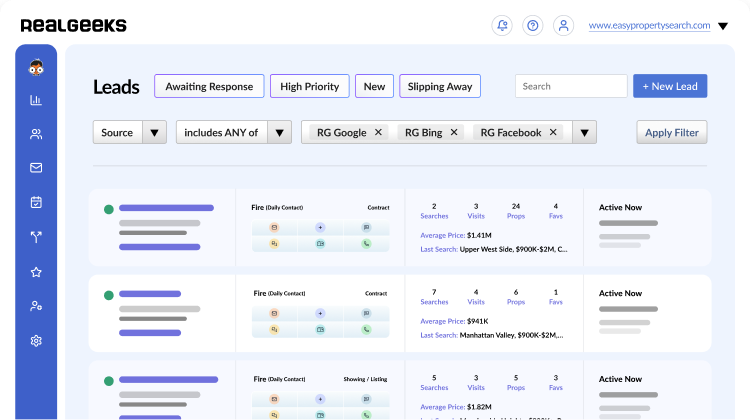
Task: Open the bar chart reports icon in sidebar
Action: click(x=36, y=100)
